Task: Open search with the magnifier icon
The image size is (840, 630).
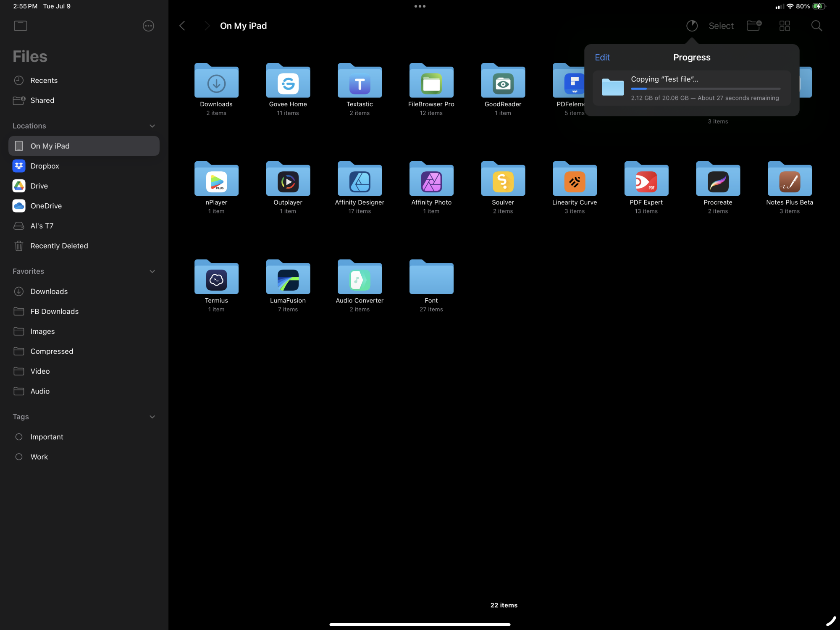Action: (816, 26)
